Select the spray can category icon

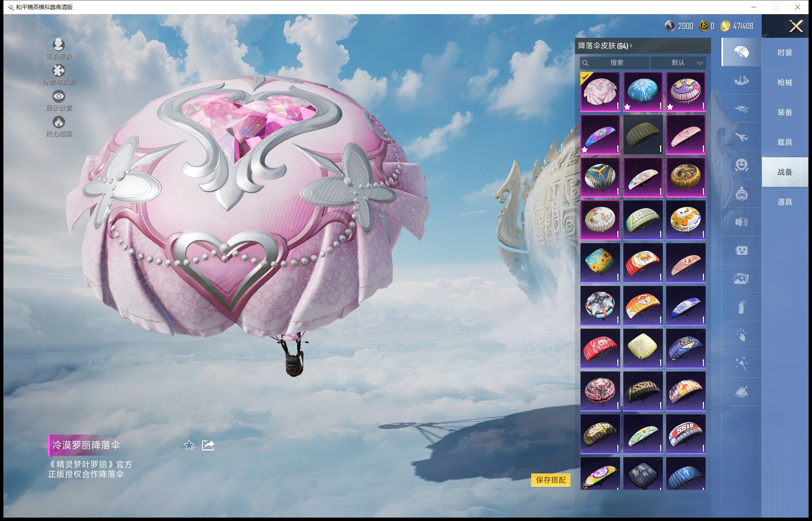tap(741, 307)
